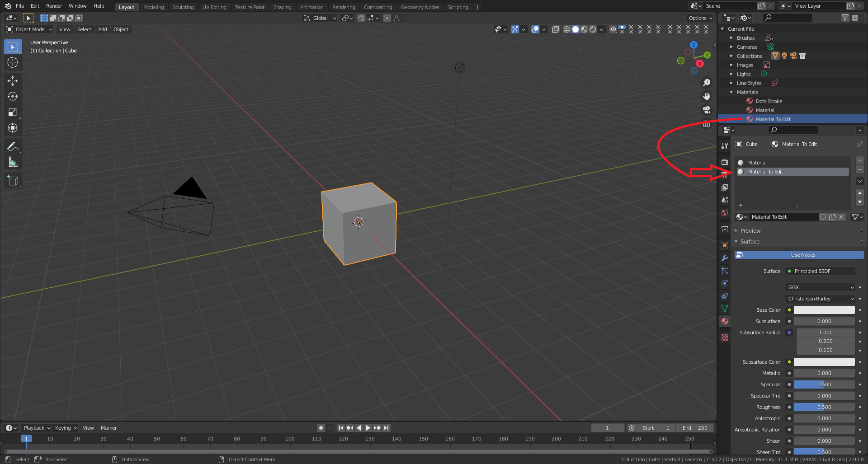Open the Scene properties tab

coord(725,200)
